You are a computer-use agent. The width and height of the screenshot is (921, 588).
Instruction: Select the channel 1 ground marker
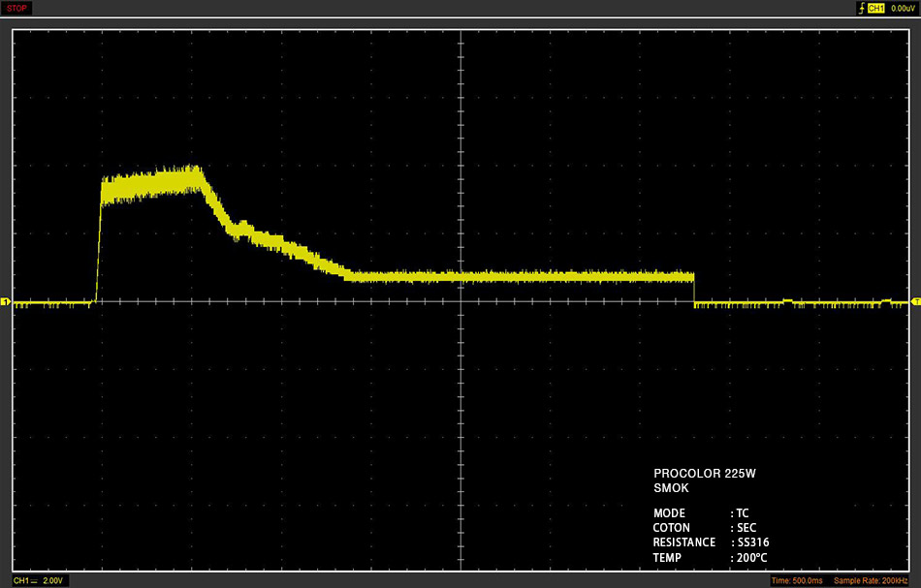(x=5, y=301)
